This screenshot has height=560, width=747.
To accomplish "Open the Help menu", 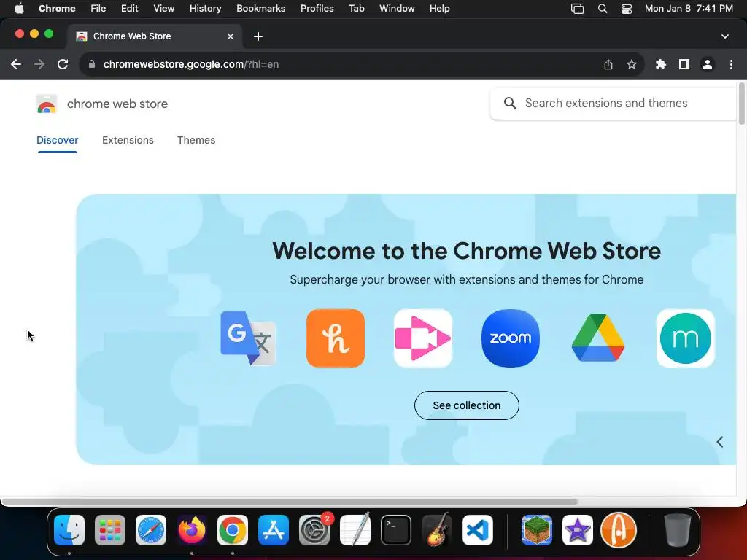I will pyautogui.click(x=439, y=9).
